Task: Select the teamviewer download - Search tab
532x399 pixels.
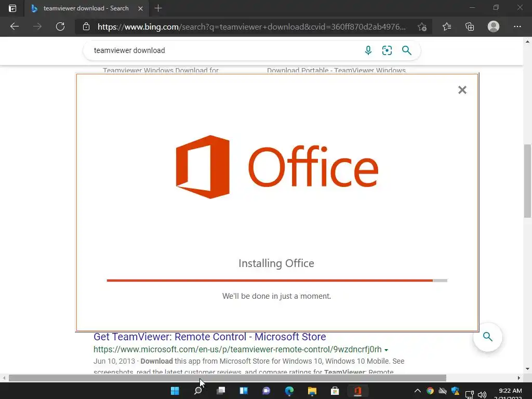Action: click(x=86, y=8)
